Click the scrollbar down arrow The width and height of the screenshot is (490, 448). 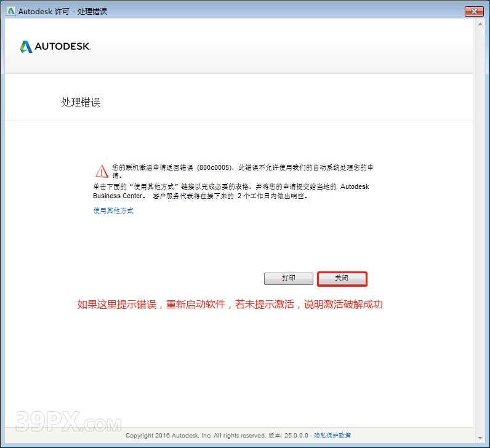(480, 438)
